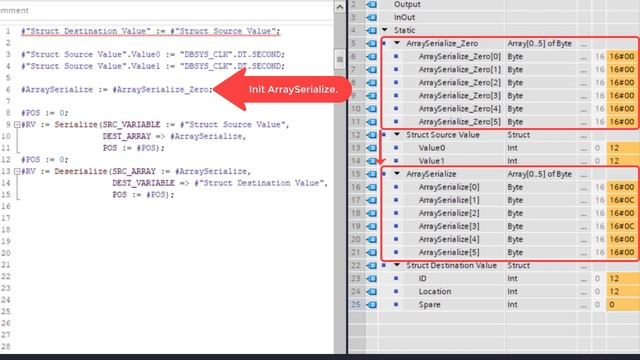This screenshot has width=640, height=360.
Task: Collapse the Struct Source Value struct
Action: (x=397, y=135)
